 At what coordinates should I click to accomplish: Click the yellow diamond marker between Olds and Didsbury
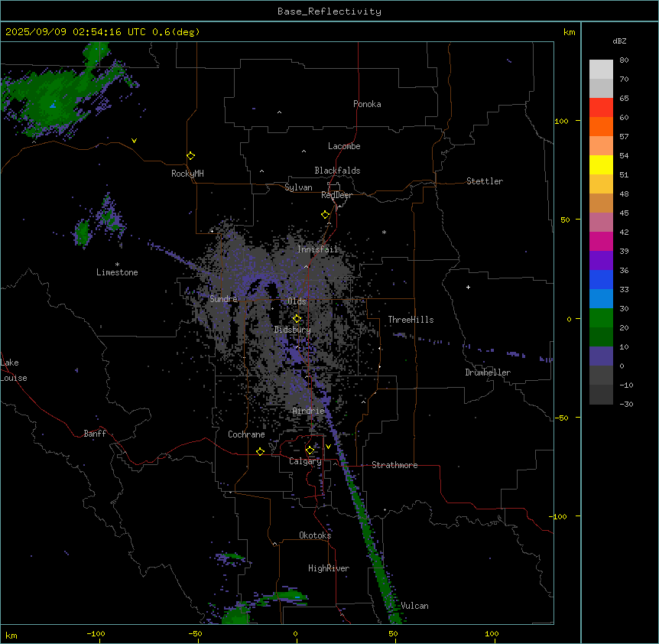(297, 318)
